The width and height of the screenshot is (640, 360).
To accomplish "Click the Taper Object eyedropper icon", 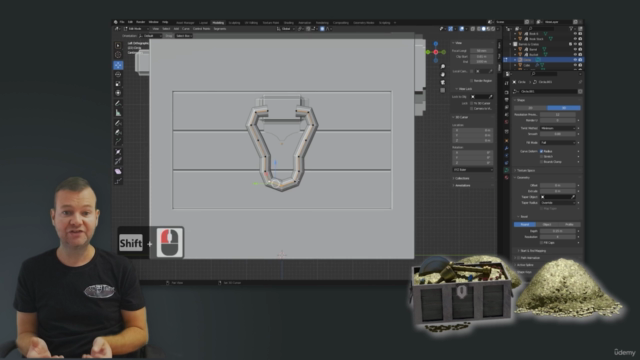I will tap(573, 197).
